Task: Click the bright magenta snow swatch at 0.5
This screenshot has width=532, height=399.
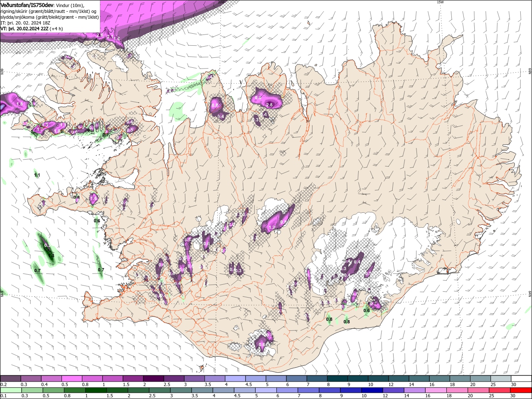Action: point(71,379)
